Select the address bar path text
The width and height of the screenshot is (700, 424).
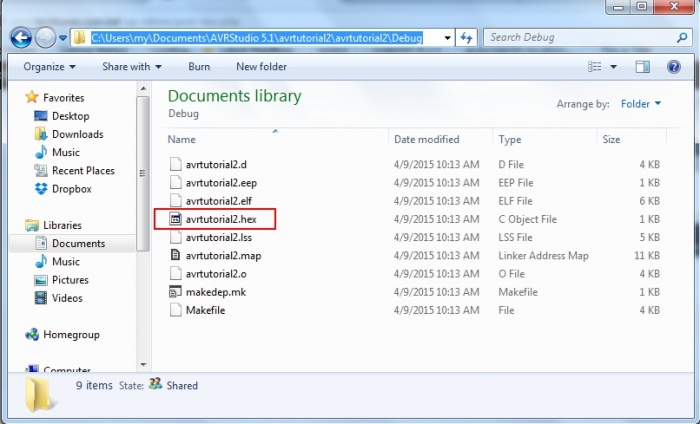tap(257, 38)
